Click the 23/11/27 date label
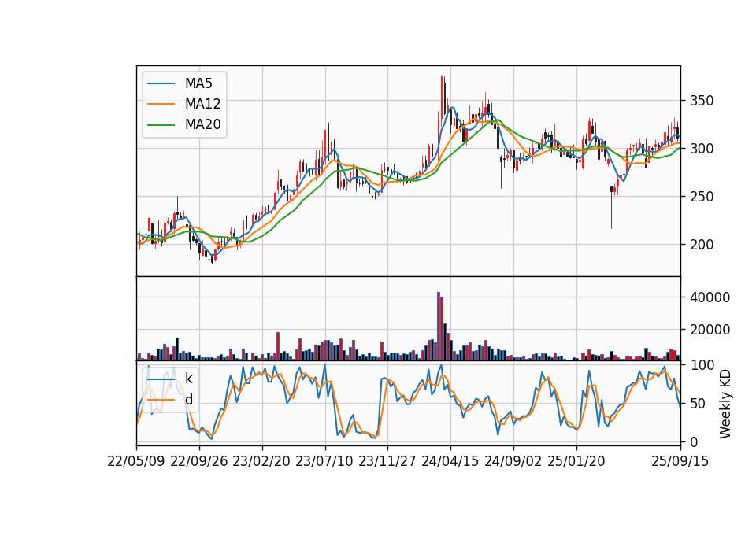The image size is (756, 543). (x=387, y=461)
